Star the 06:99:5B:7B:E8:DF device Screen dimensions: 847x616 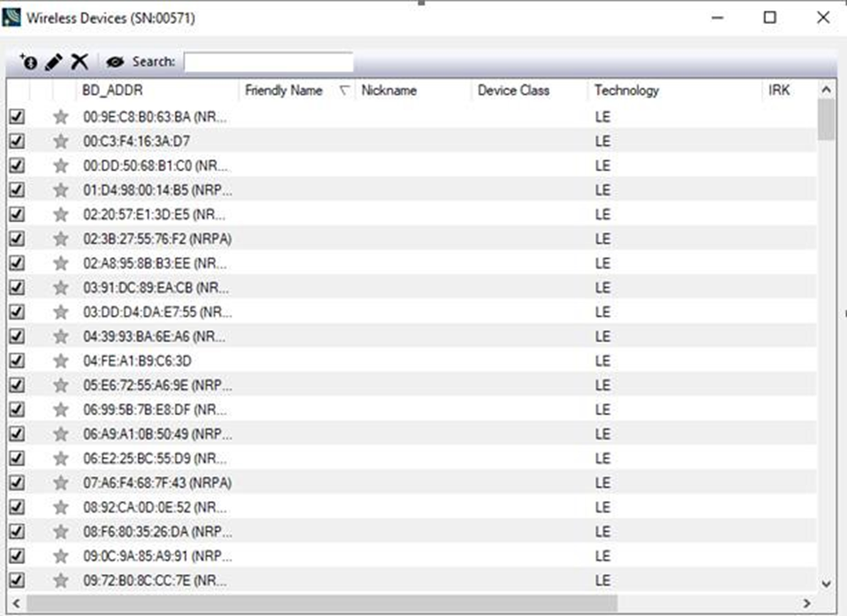pos(60,409)
